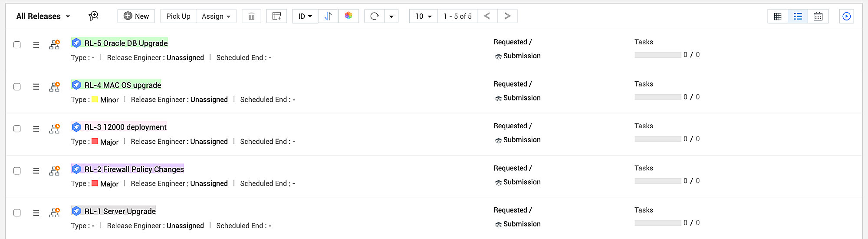
Task: Open the color-coding palette icon
Action: (x=349, y=16)
